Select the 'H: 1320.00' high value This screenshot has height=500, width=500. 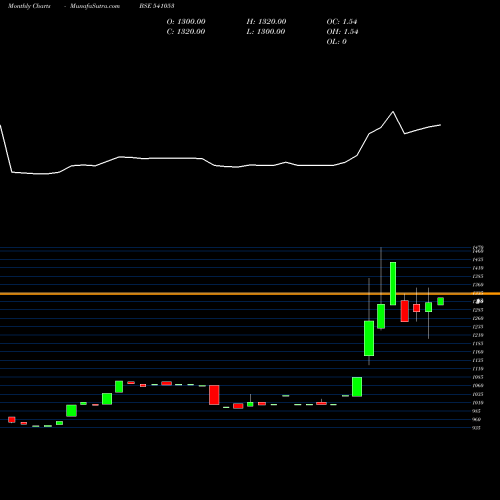[266, 22]
